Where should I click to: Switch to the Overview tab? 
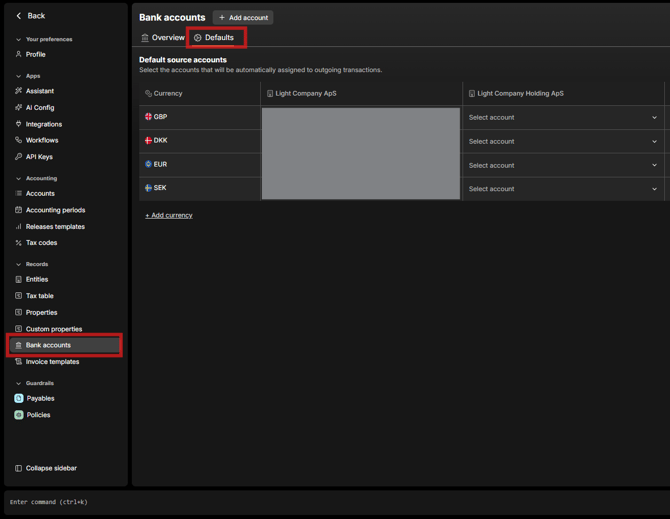[x=162, y=38]
